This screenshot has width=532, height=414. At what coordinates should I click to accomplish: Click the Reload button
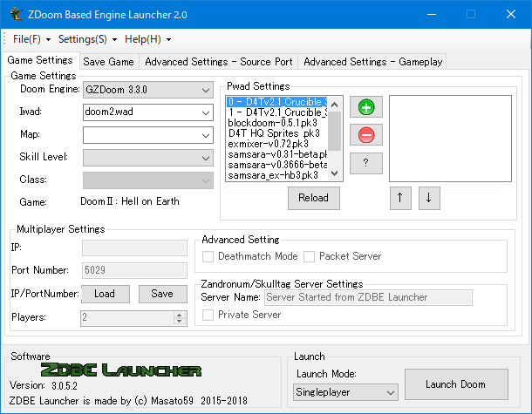coord(314,198)
